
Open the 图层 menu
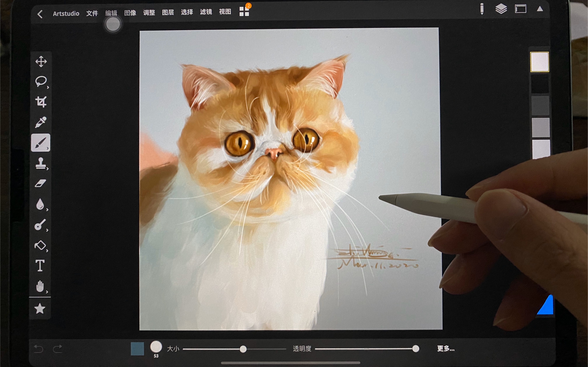tap(168, 12)
